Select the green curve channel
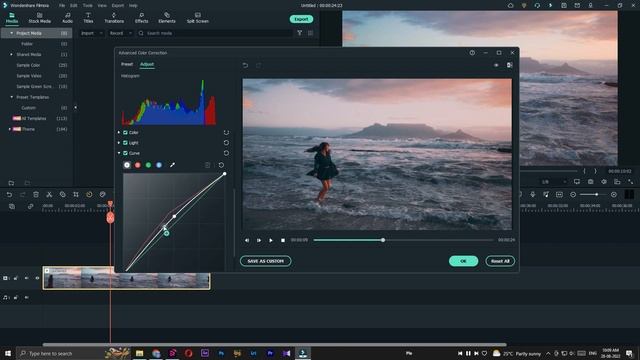The image size is (640, 360). [x=148, y=165]
